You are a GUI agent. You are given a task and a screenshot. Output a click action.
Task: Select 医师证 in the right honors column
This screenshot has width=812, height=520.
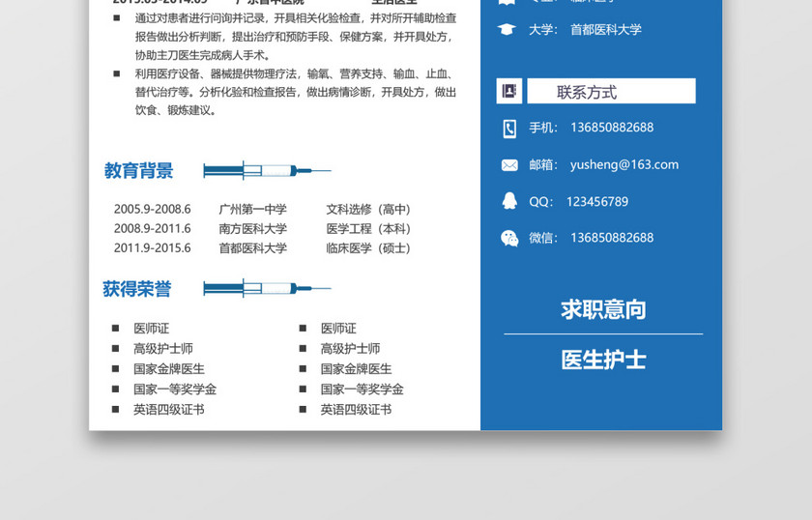(x=338, y=329)
